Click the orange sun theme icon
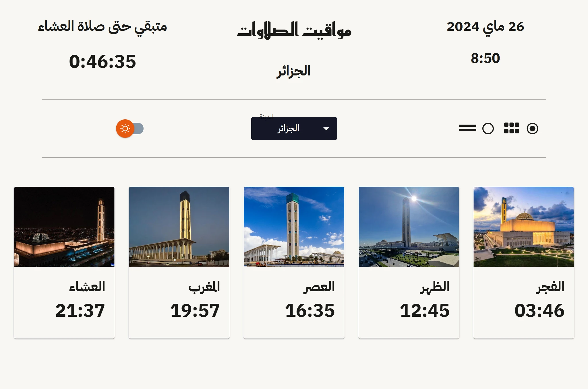Screen dimensions: 588x389 125,129
